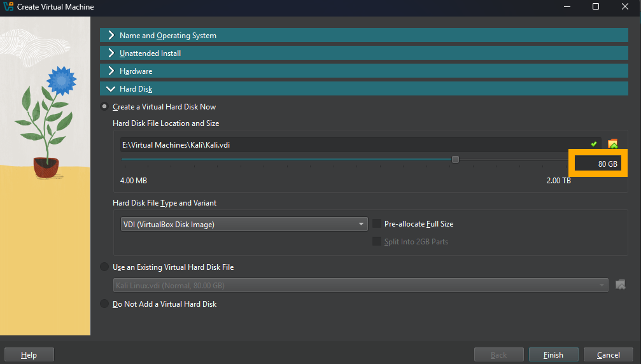Open folder browser for hard disk location
Screen dimensions: 641x364
613,144
